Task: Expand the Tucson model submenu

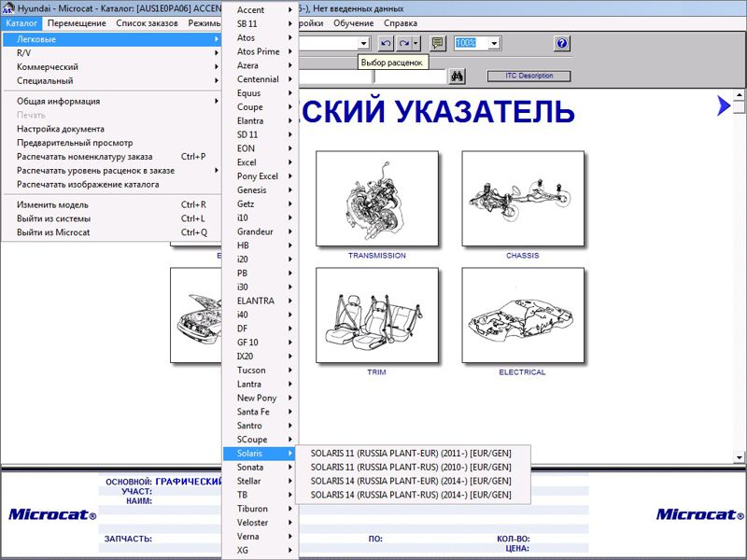Action: (261, 370)
